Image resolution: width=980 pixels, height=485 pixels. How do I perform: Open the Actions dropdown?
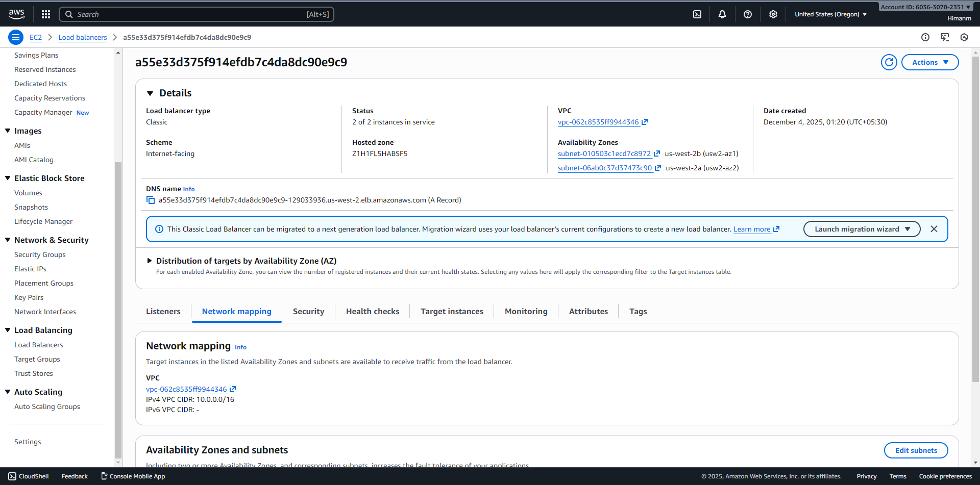929,62
